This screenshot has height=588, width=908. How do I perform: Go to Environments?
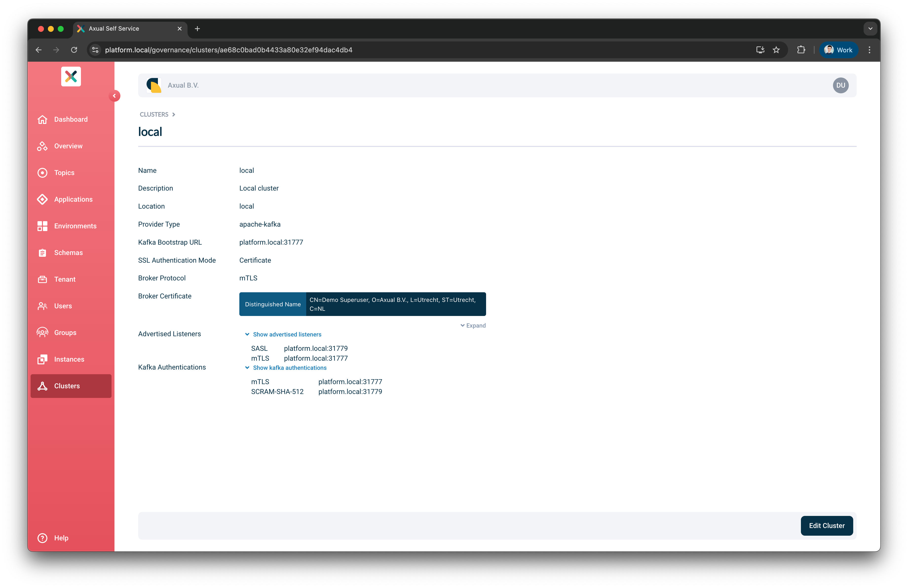tap(75, 226)
